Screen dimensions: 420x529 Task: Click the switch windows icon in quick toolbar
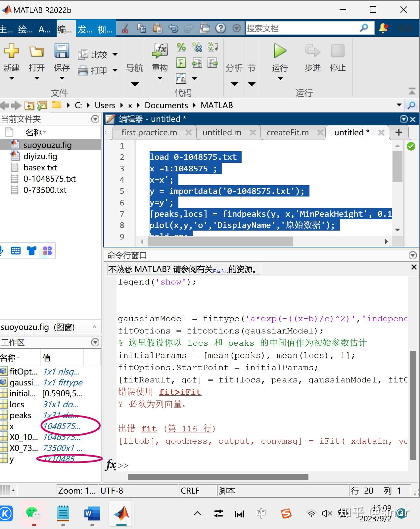pyautogui.click(x=205, y=28)
